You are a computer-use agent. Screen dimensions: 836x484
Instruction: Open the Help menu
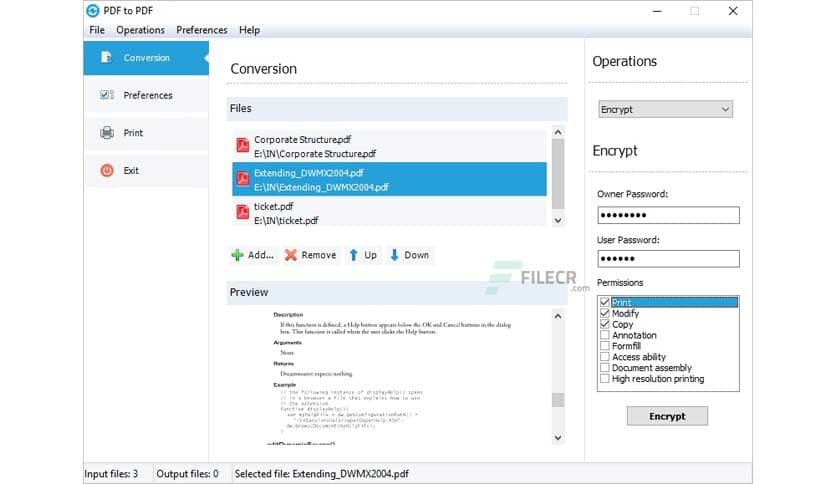point(249,30)
